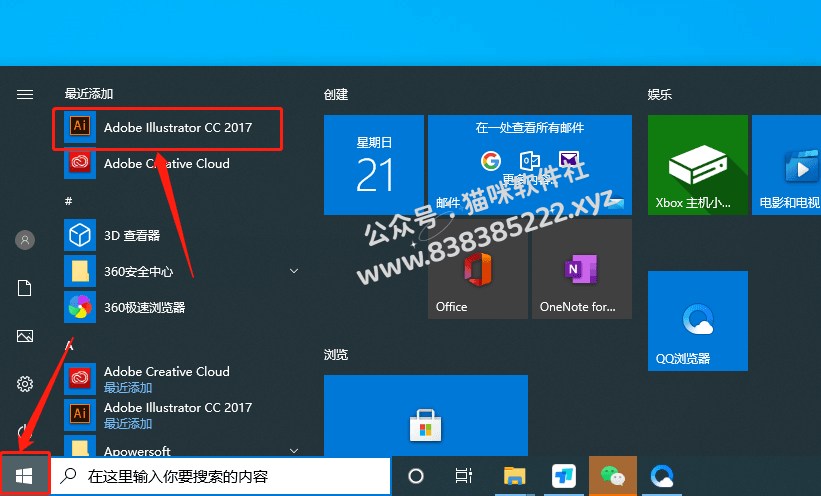The height and width of the screenshot is (496, 821).
Task: Click the 创建 tile group header
Action: point(336,94)
